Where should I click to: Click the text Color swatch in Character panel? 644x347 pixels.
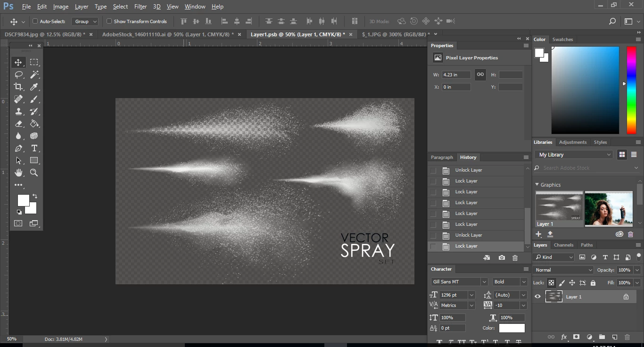(x=512, y=328)
